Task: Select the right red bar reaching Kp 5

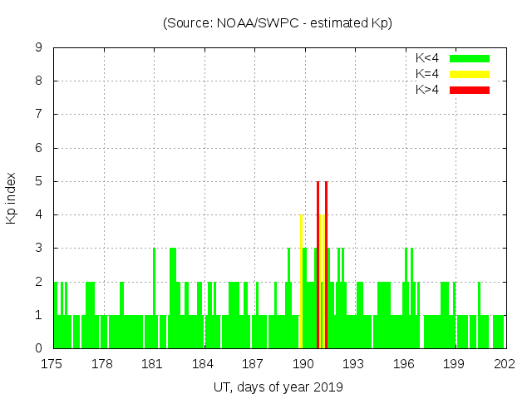Action: coord(326,266)
